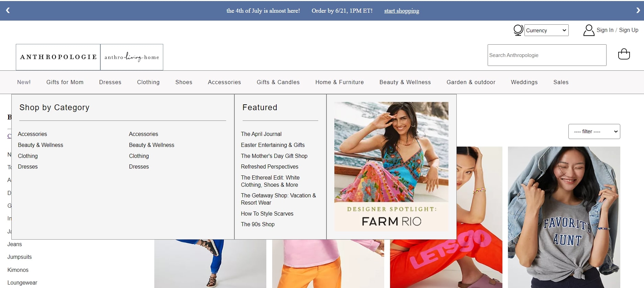Open How To Style Scarves

(267, 214)
